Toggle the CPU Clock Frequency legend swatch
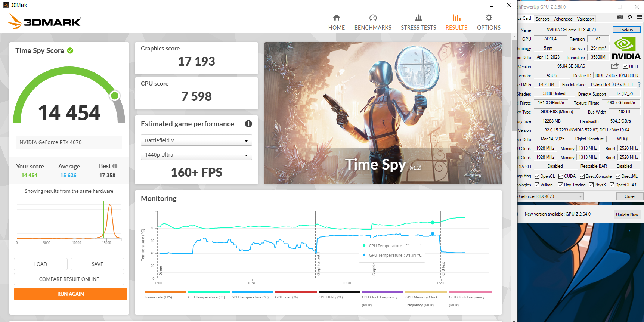Screen dimensions: 644x322 [383, 292]
